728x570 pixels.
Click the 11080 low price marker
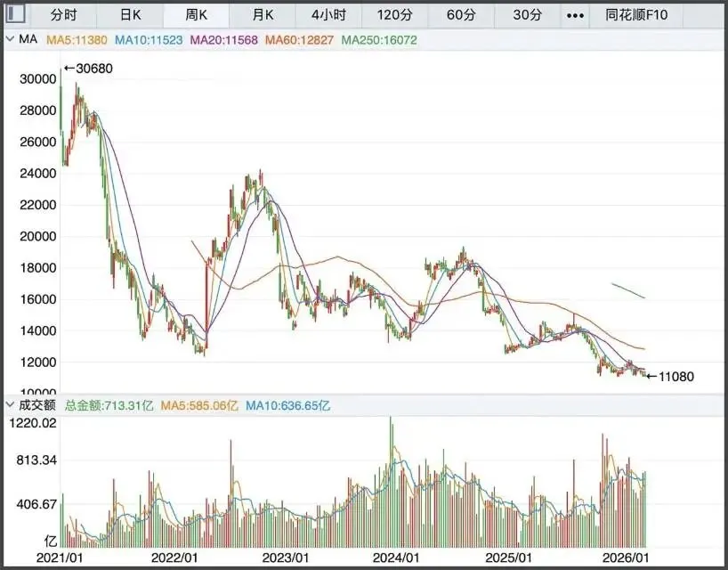click(670, 376)
